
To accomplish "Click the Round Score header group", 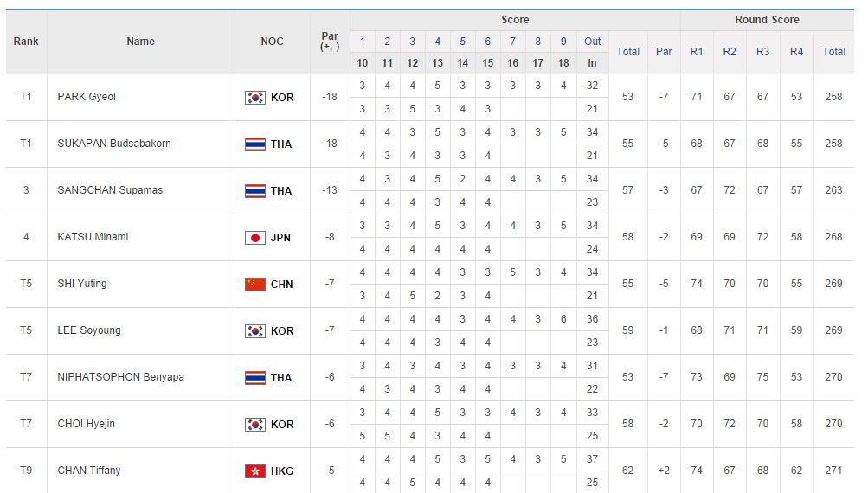I will click(x=767, y=20).
